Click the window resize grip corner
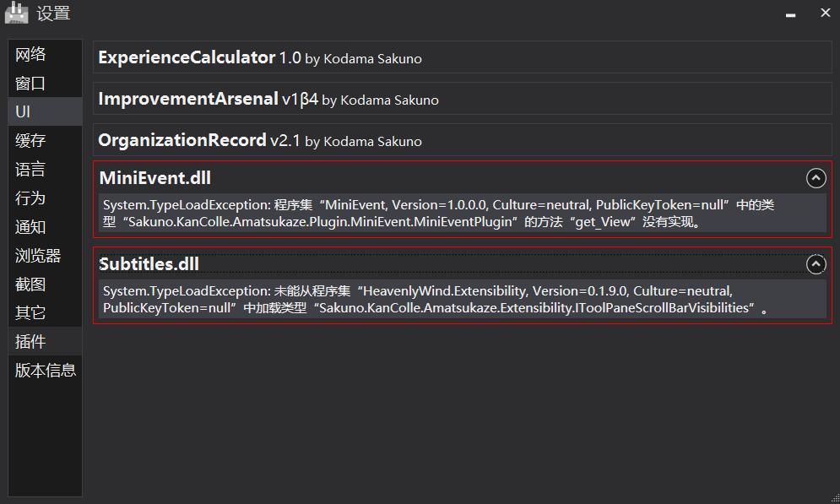This screenshot has width=840, height=504. point(835,499)
